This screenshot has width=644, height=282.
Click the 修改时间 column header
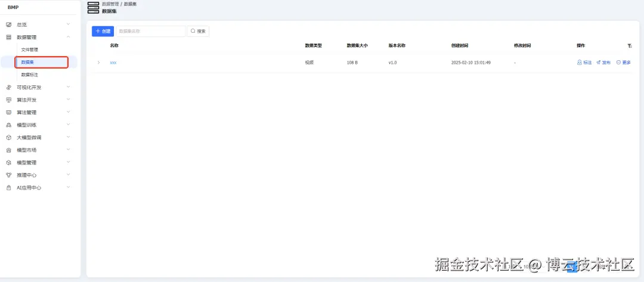[x=522, y=45]
